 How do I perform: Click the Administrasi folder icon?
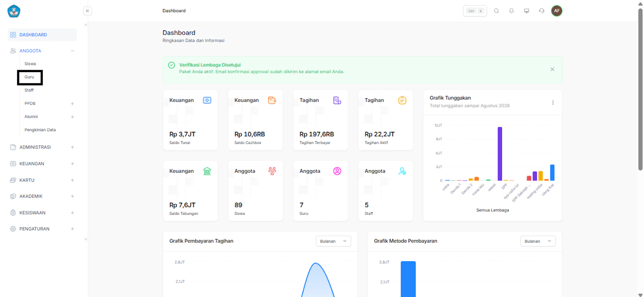coord(13,147)
